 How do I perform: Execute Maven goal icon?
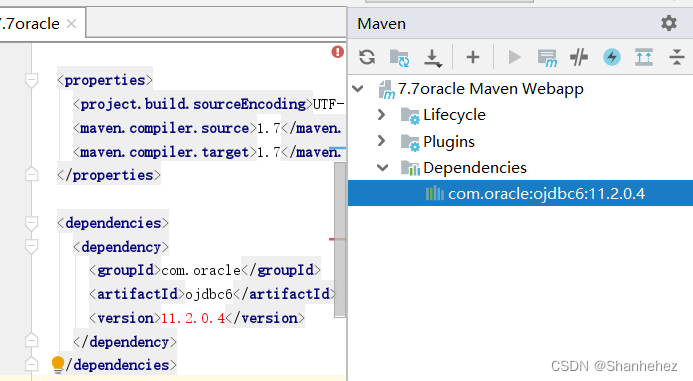(547, 58)
